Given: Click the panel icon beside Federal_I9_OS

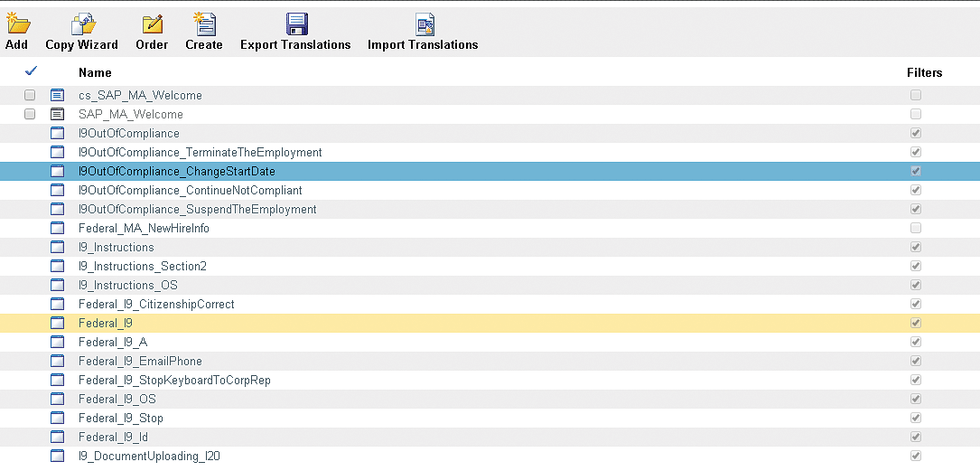Looking at the screenshot, I should pos(58,400).
